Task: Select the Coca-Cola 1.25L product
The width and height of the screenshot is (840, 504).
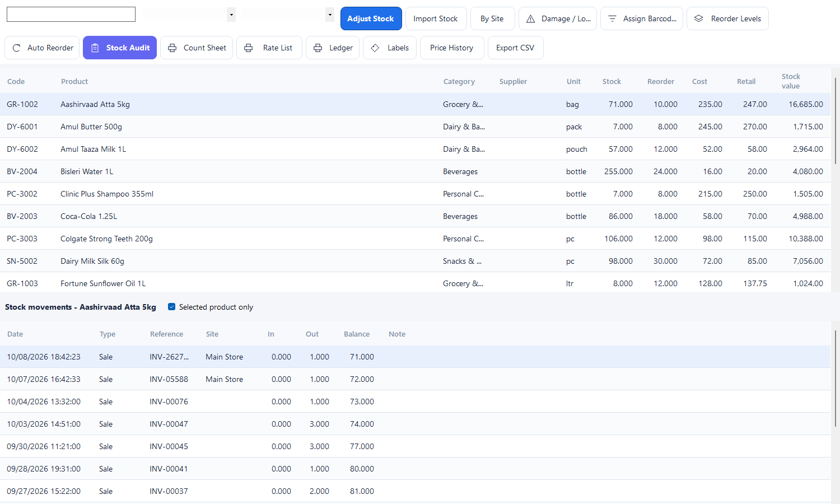Action: [x=415, y=216]
